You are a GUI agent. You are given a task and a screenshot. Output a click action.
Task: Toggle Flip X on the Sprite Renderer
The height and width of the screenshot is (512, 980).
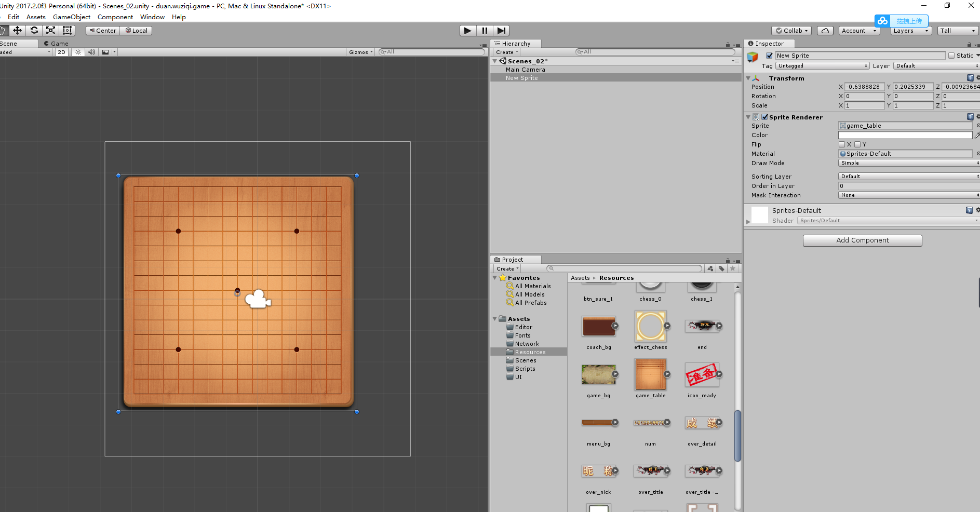point(842,144)
